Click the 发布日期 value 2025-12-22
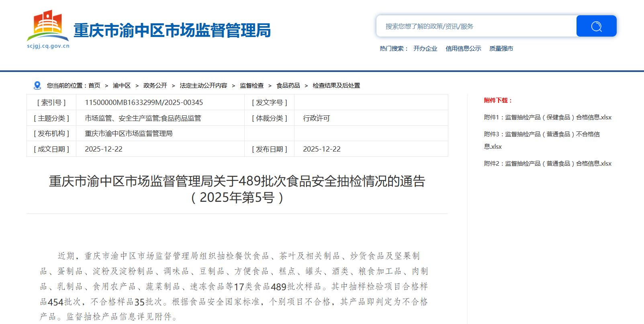The image size is (644, 324). (x=322, y=149)
